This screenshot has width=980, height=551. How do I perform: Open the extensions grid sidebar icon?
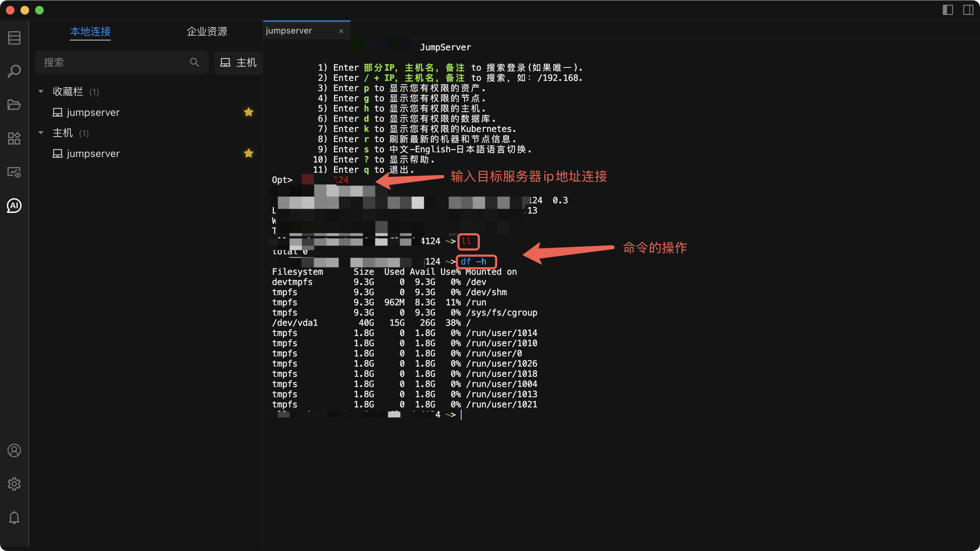click(14, 138)
